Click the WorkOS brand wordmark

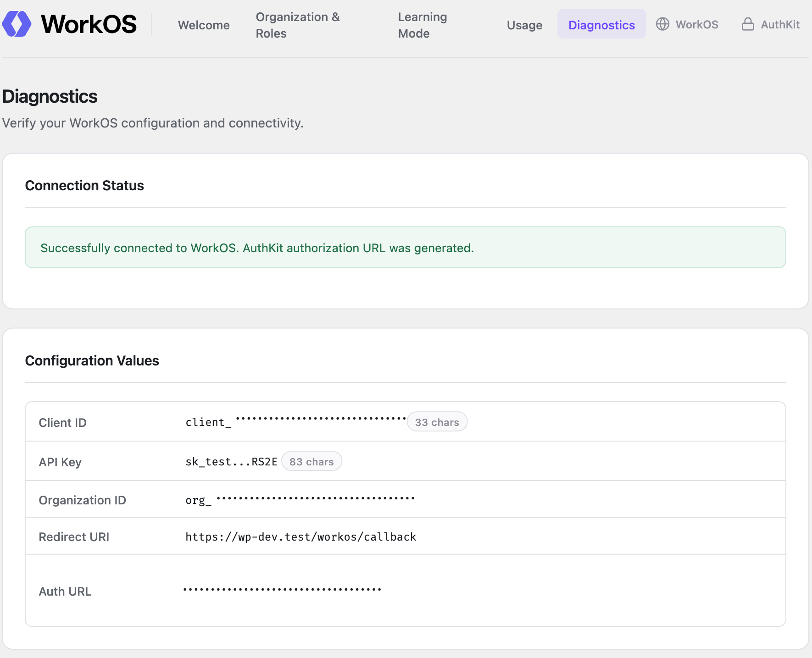(x=89, y=24)
